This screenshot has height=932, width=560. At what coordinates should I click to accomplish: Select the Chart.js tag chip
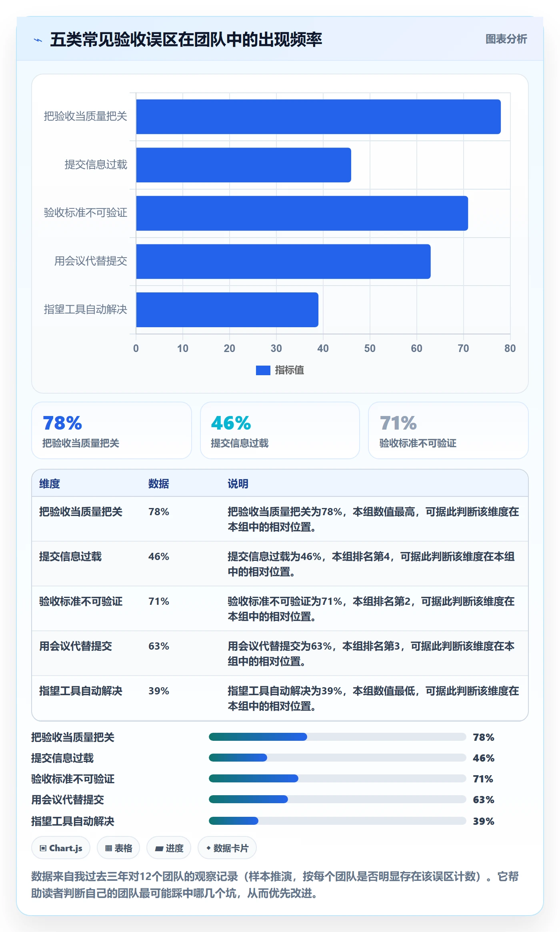(61, 848)
